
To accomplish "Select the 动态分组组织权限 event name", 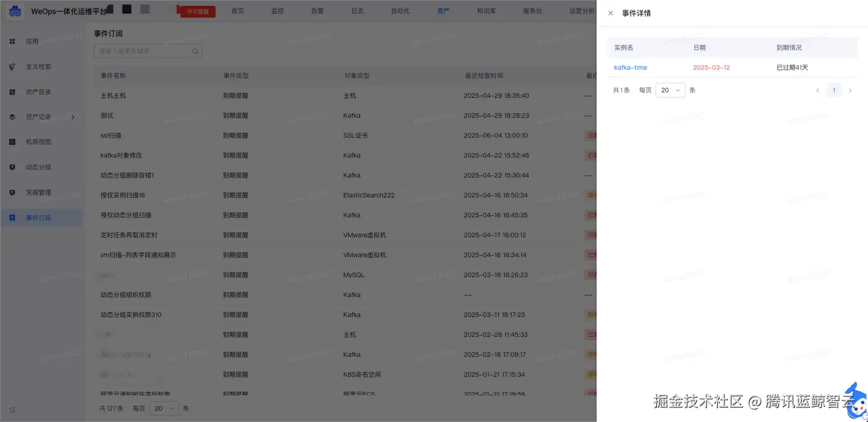I will [x=126, y=295].
